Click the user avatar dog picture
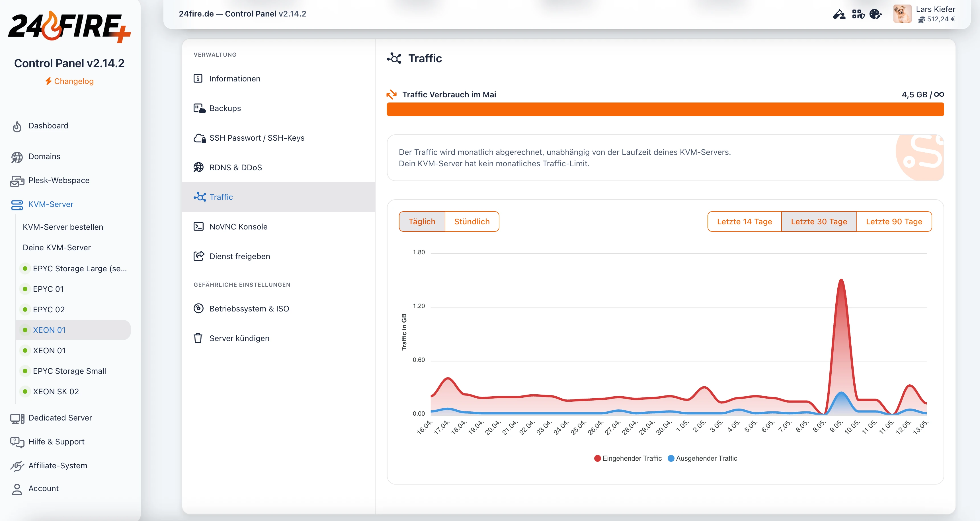The image size is (980, 521). (902, 14)
